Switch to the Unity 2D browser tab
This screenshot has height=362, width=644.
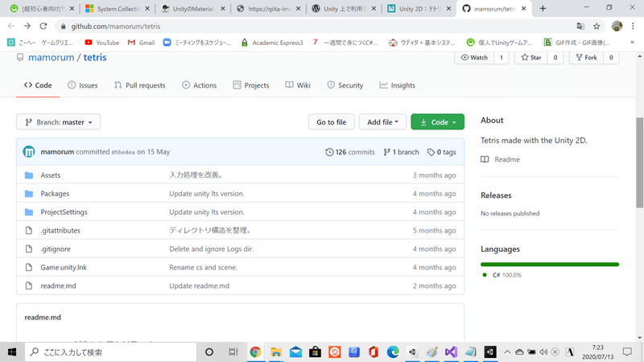pos(419,9)
